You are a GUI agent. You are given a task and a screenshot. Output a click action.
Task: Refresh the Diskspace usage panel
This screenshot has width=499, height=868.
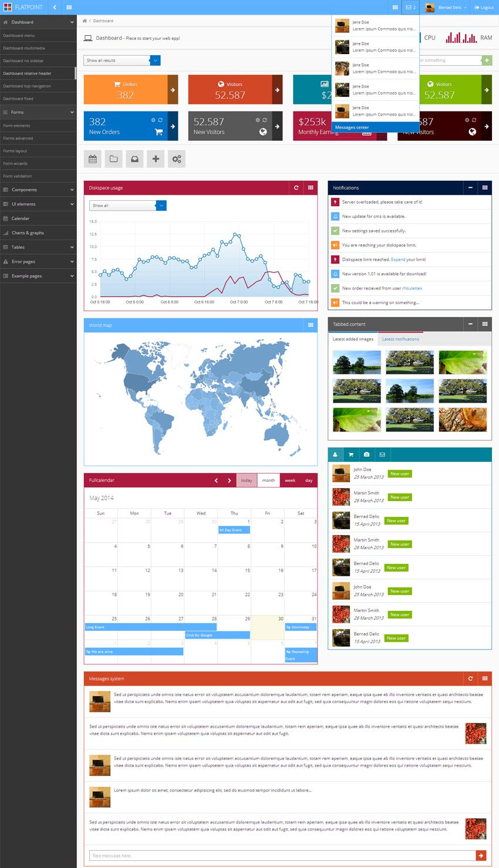point(296,188)
